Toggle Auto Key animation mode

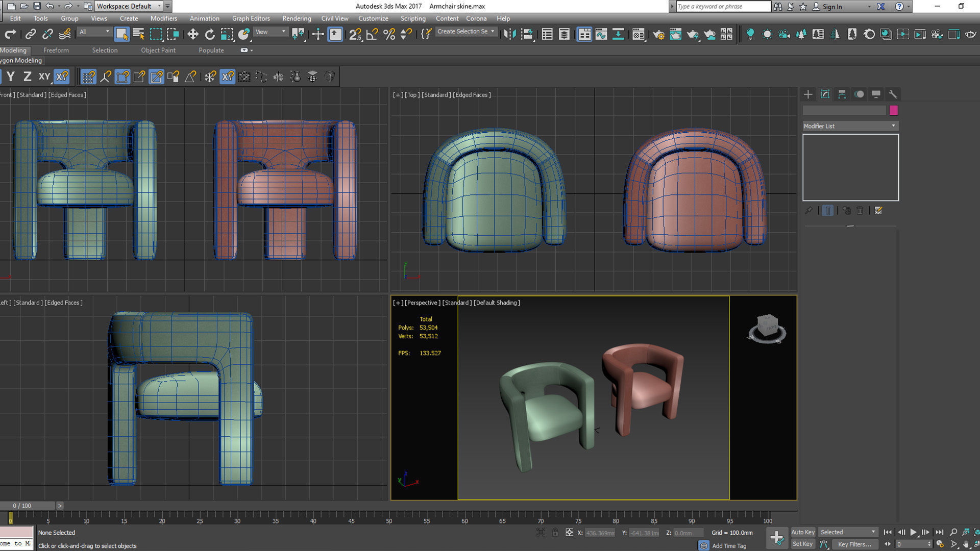pyautogui.click(x=803, y=532)
